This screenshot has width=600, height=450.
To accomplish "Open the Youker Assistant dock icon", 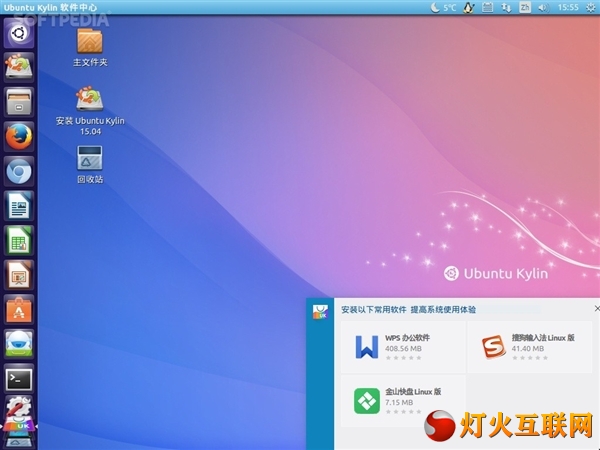I will pyautogui.click(x=19, y=344).
